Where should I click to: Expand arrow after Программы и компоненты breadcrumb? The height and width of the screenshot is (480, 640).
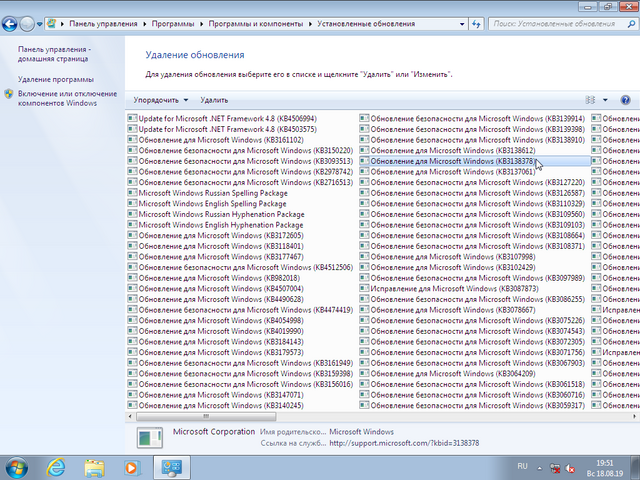[x=310, y=24]
